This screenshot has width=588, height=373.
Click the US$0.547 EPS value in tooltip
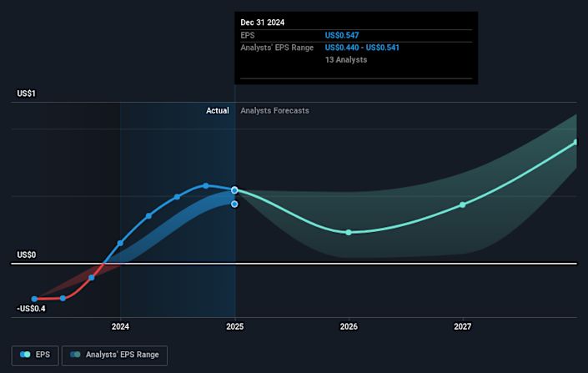click(342, 35)
